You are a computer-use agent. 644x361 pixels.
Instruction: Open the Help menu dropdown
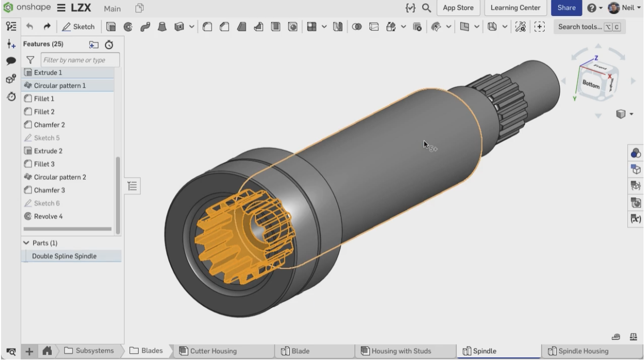click(x=596, y=8)
